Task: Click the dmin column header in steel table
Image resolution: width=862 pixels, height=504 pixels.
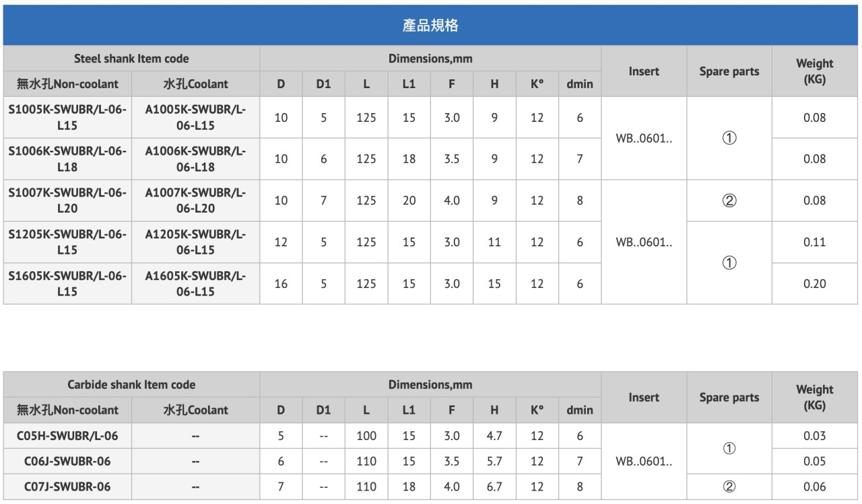Action: (x=580, y=84)
